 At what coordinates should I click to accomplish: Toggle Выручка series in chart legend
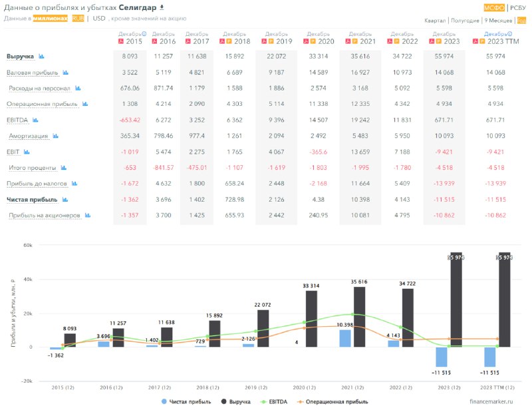click(236, 402)
